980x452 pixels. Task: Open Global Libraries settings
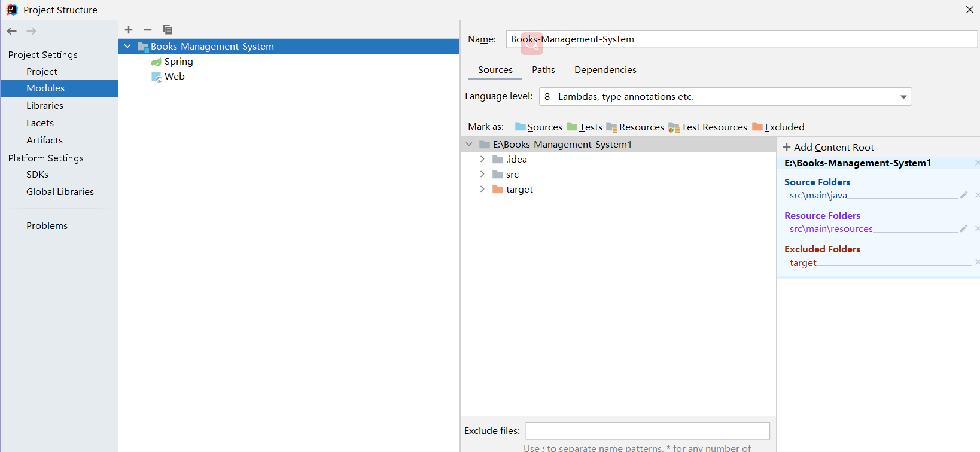(x=60, y=192)
